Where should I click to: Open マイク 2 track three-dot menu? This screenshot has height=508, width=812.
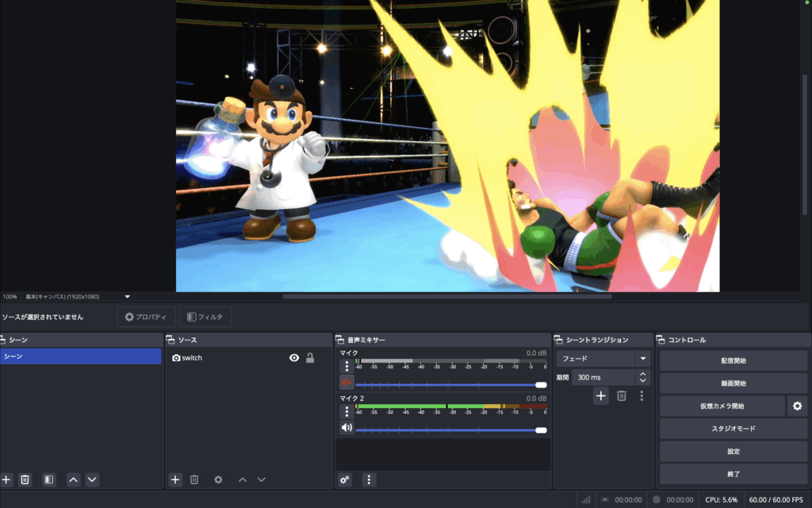coord(347,412)
